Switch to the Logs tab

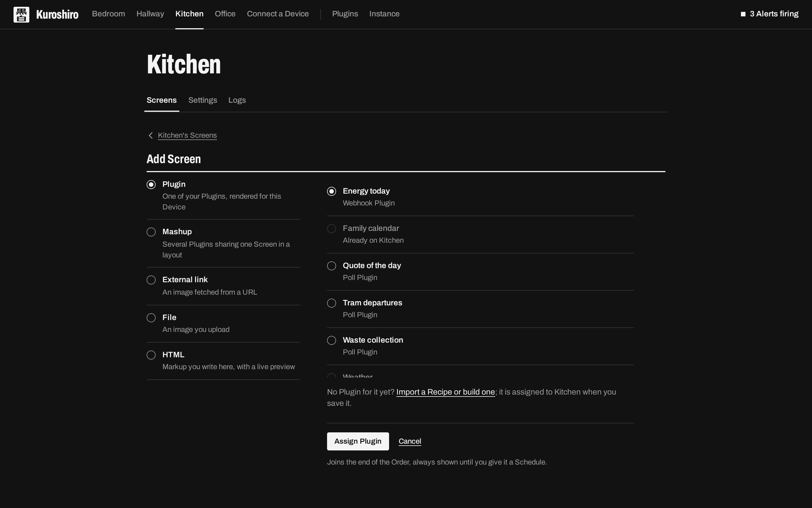pos(237,100)
